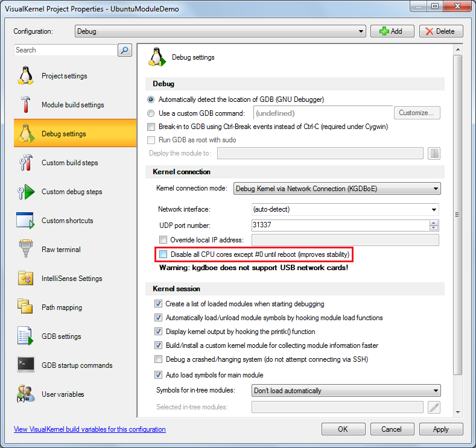The height and width of the screenshot is (448, 476).
Task: Click the Path mapping folders icon
Action: pos(25,306)
